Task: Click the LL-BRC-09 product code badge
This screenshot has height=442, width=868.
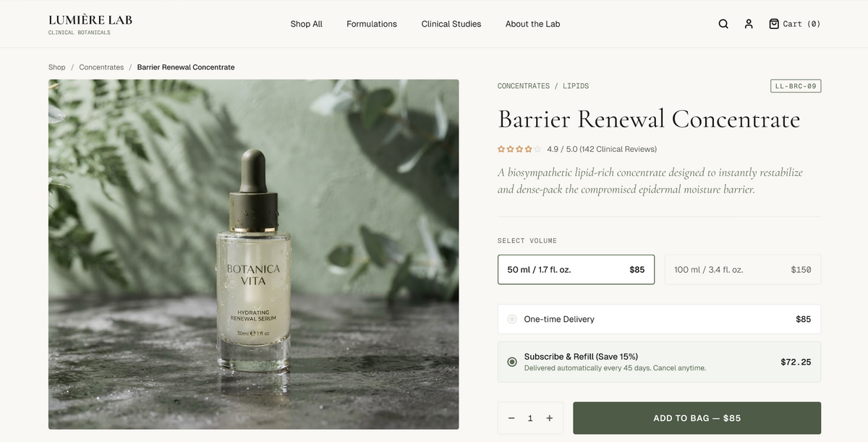Action: click(796, 86)
